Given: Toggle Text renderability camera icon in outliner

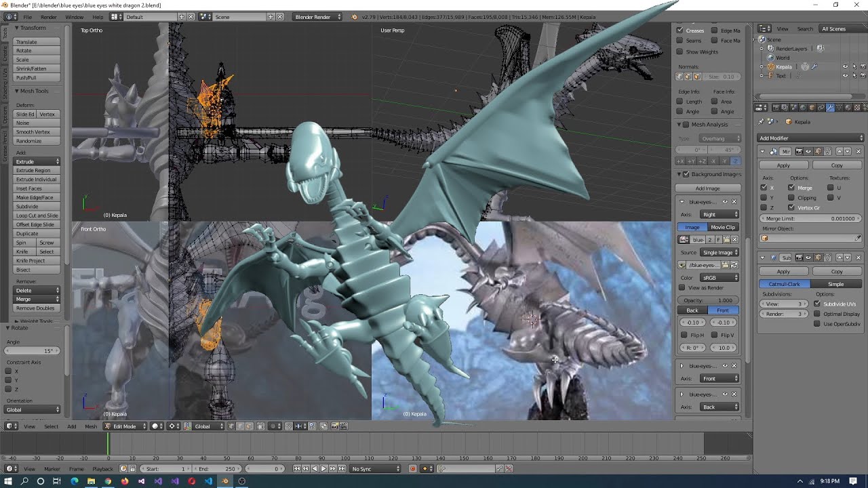Looking at the screenshot, I should tap(863, 76).
